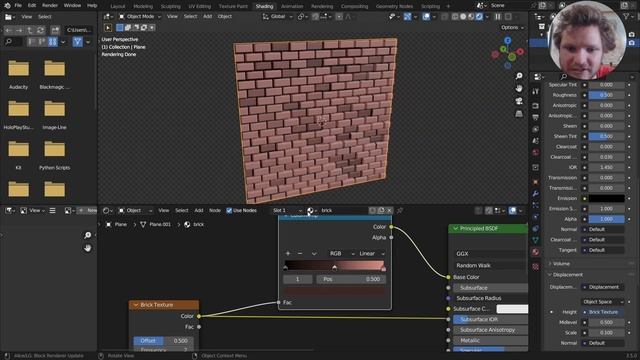Toggle proportional editing in viewport header

coord(339,17)
